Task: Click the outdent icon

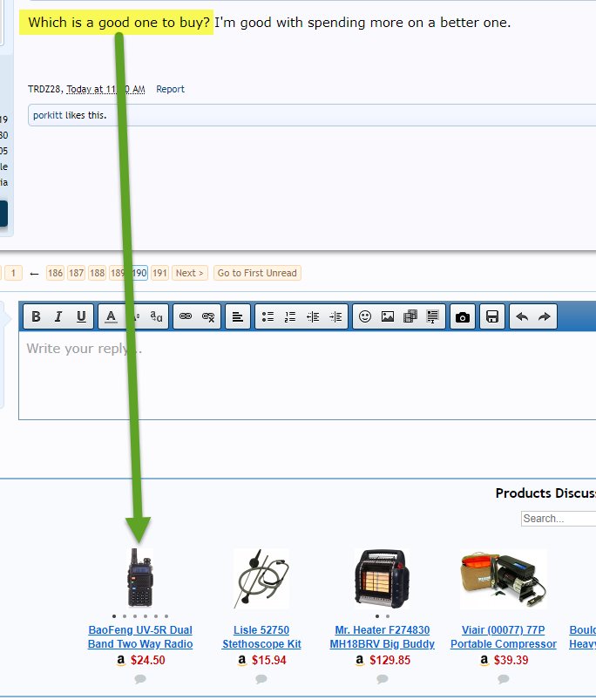Action: [313, 316]
